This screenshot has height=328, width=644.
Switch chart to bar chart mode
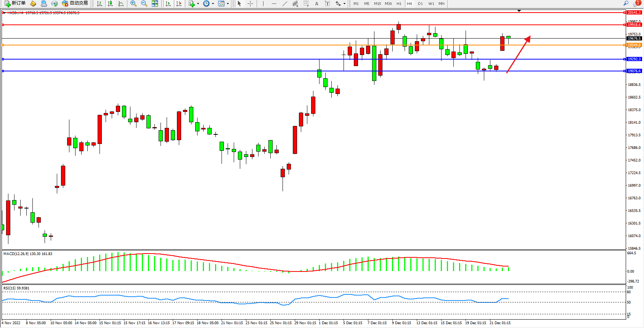click(100, 3)
